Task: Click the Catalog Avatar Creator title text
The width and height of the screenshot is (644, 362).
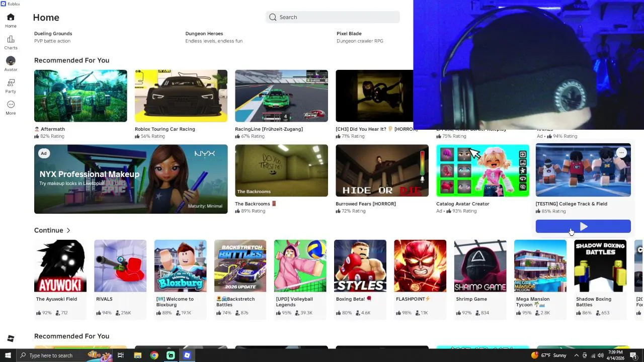Action: pyautogui.click(x=462, y=204)
